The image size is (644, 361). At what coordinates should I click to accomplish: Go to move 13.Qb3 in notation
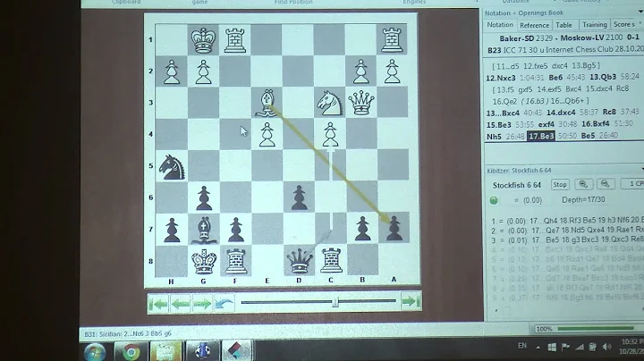603,77
